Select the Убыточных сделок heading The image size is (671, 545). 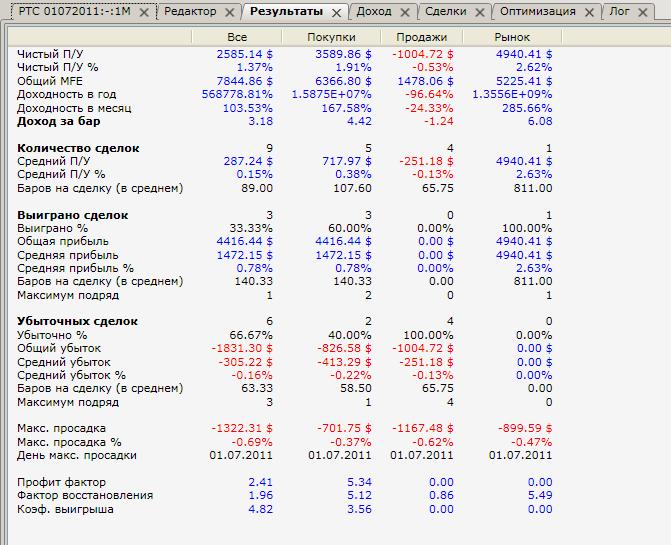coord(77,321)
